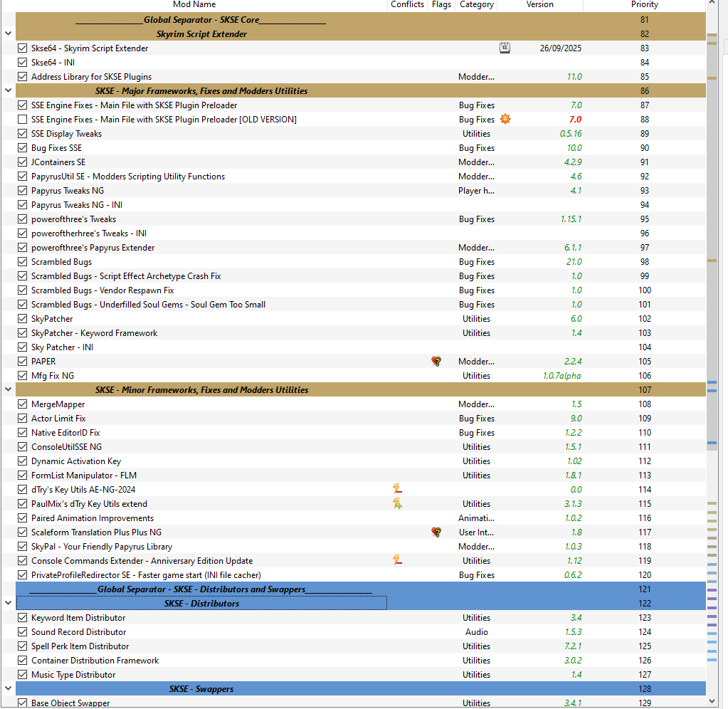Collapse SKSE - Minor Frameworks separator
Screen dimensions: 728x709
click(8, 389)
